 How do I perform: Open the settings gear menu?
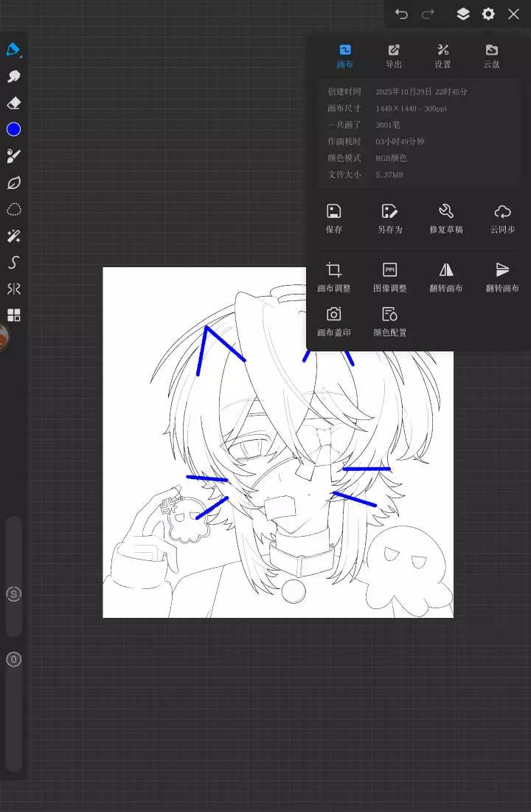[488, 14]
